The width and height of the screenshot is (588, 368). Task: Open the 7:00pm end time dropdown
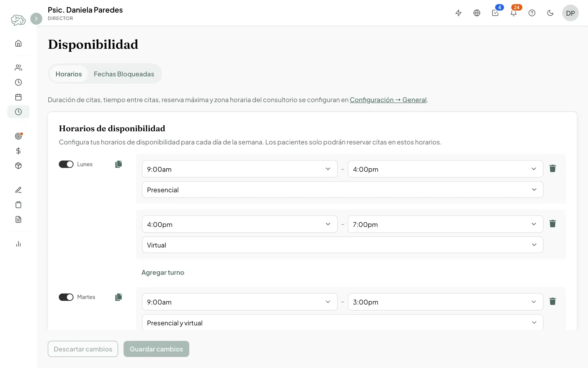pos(445,224)
